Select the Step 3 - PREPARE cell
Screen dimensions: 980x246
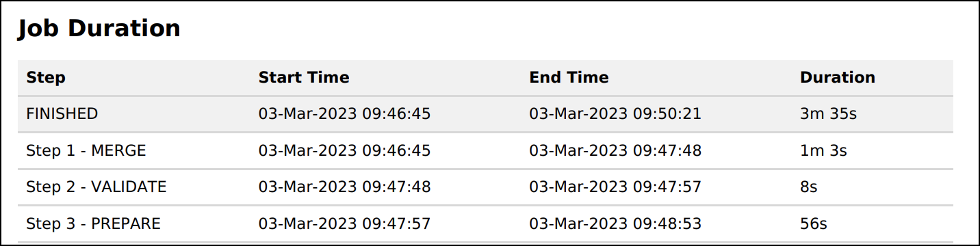coord(94,224)
